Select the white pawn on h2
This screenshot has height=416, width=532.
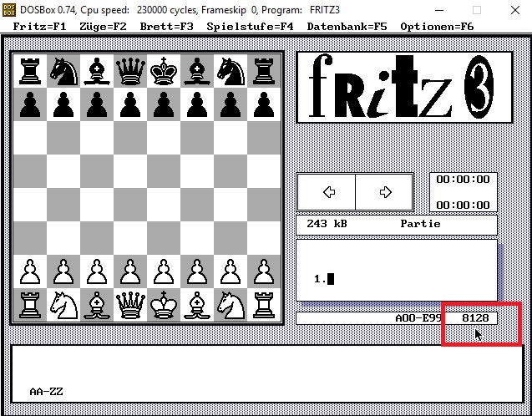[x=264, y=271]
